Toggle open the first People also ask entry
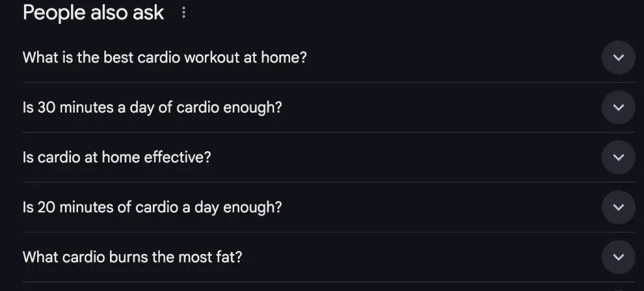The width and height of the screenshot is (644, 291). (x=329, y=57)
